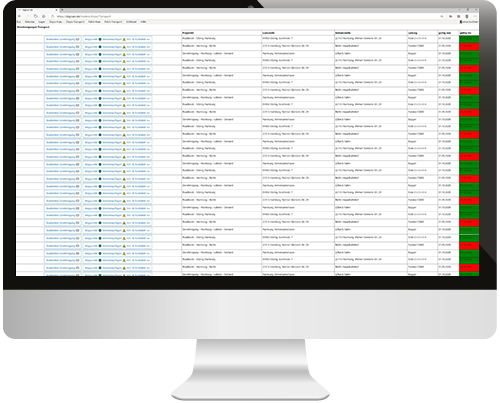
Task: Click the magnifier icon in the browser toolbar
Action: coord(442,16)
